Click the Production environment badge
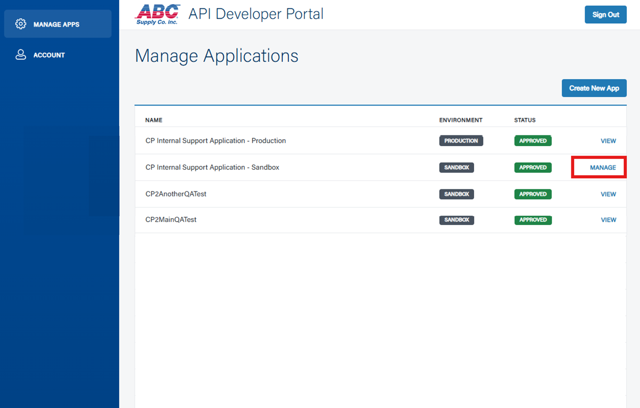 461,141
